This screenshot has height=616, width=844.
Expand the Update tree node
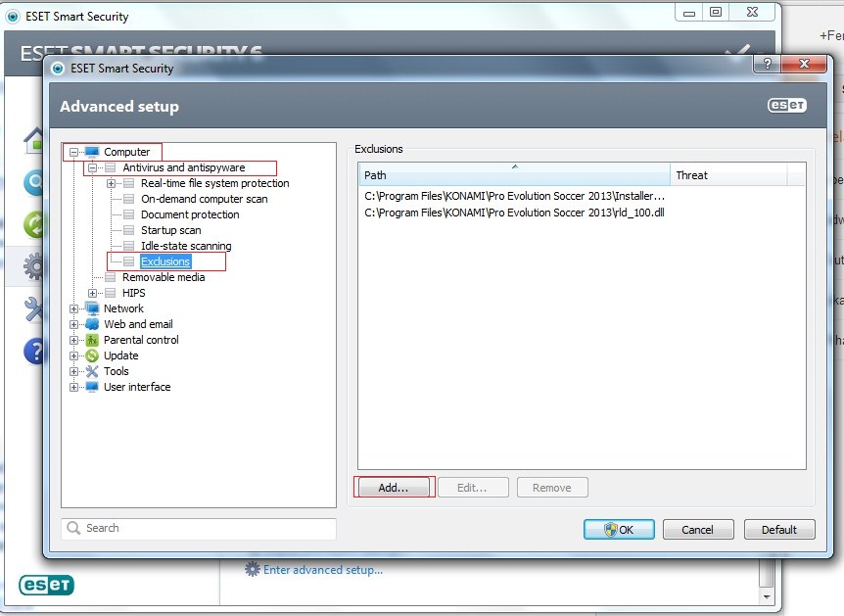coord(73,355)
